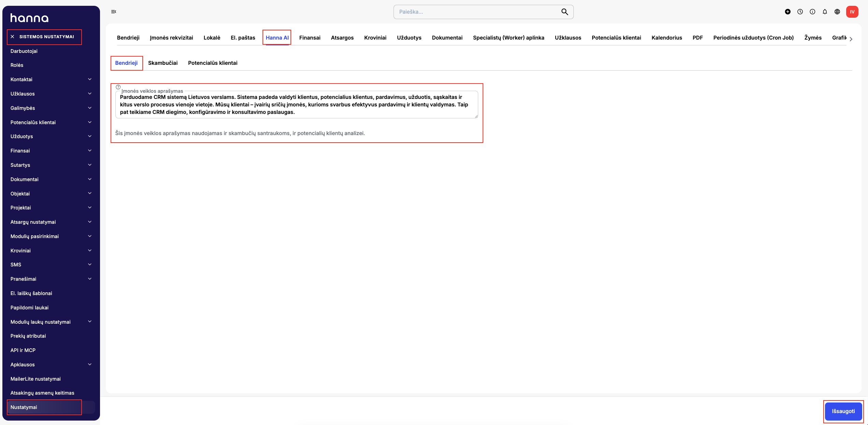Select the Hanna AI tab
The image size is (868, 425).
click(277, 38)
